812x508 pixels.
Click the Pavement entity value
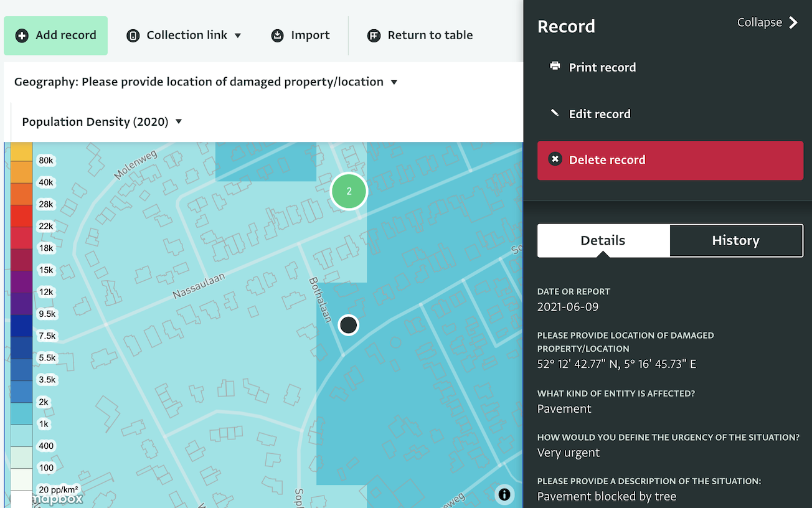coord(564,409)
